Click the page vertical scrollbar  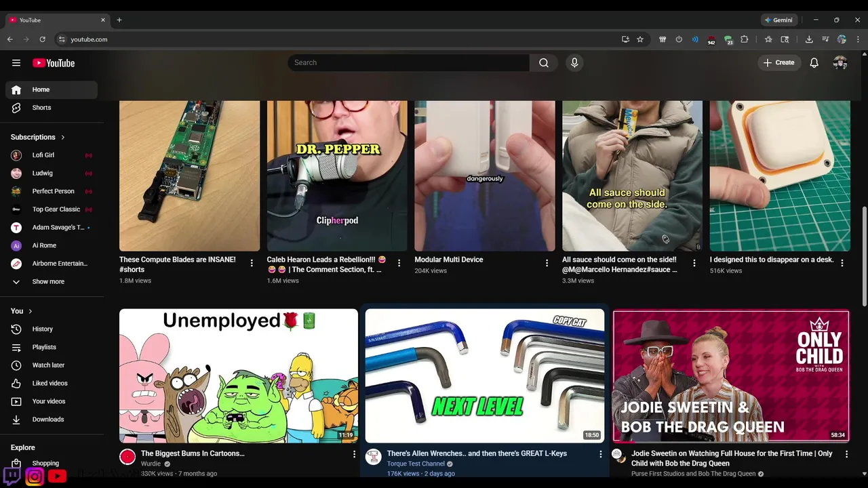[x=864, y=256]
